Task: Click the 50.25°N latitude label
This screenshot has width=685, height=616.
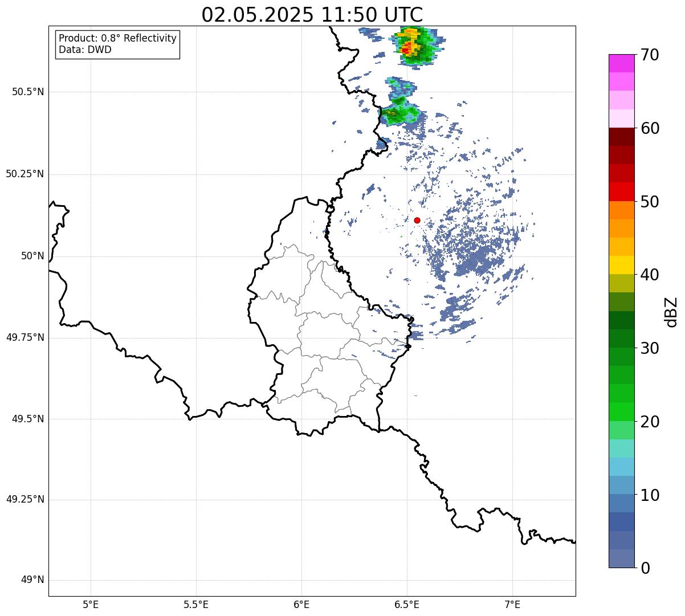Action: tap(25, 174)
